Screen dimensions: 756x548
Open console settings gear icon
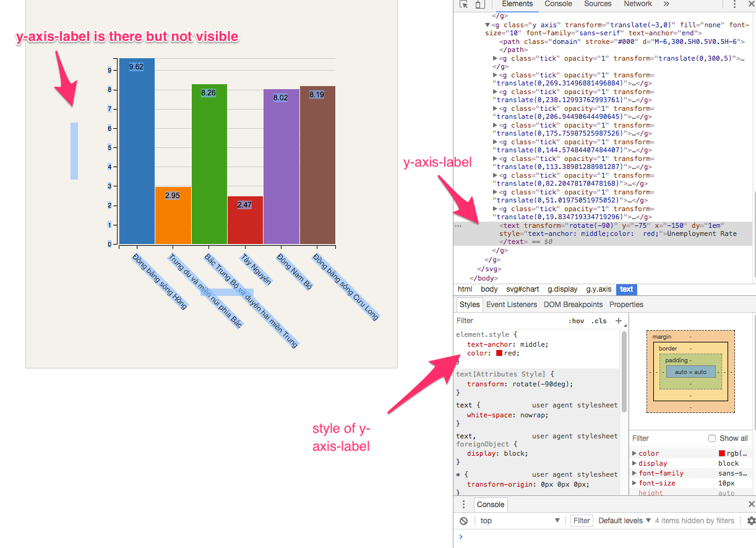[751, 521]
